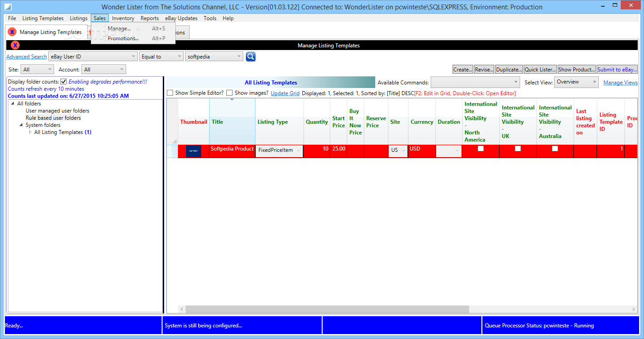Image resolution: width=644 pixels, height=339 pixels.
Task: Run the search with the magnifier button
Action: click(250, 57)
